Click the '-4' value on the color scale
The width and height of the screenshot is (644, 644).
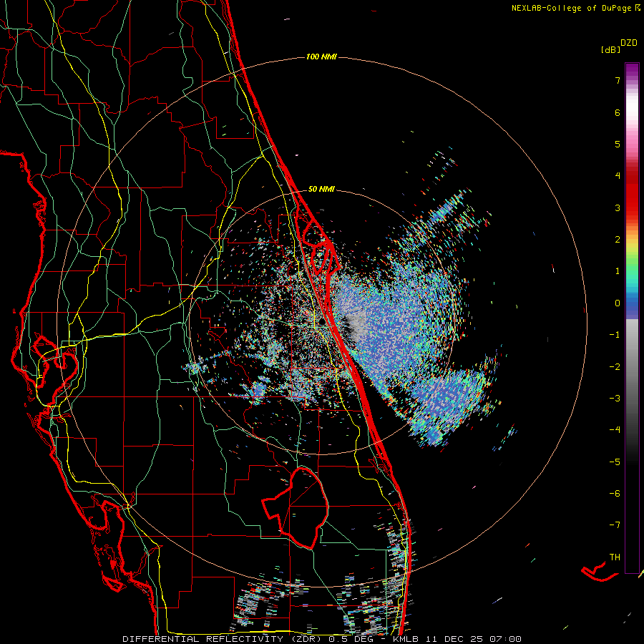coord(615,430)
